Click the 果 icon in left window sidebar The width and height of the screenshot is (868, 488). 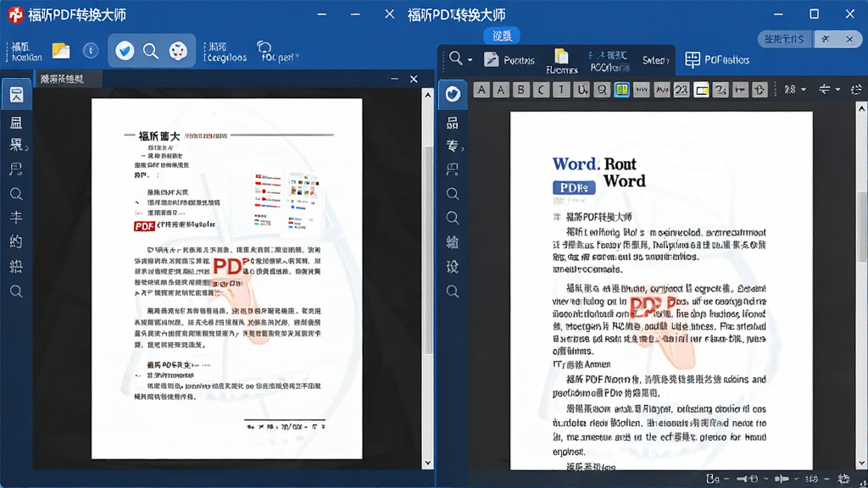tap(16, 145)
